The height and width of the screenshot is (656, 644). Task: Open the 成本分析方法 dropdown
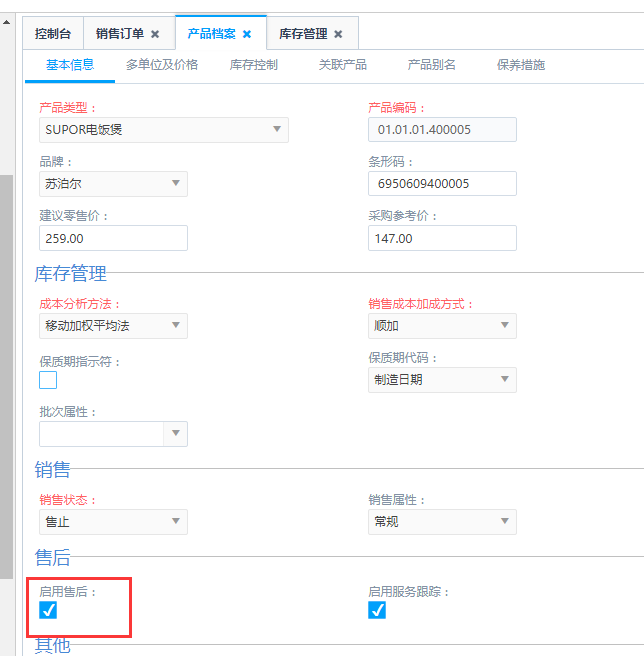coord(176,326)
